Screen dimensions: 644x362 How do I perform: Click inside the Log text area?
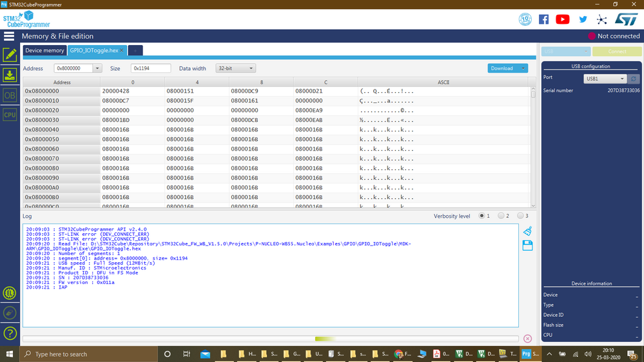[271, 276]
